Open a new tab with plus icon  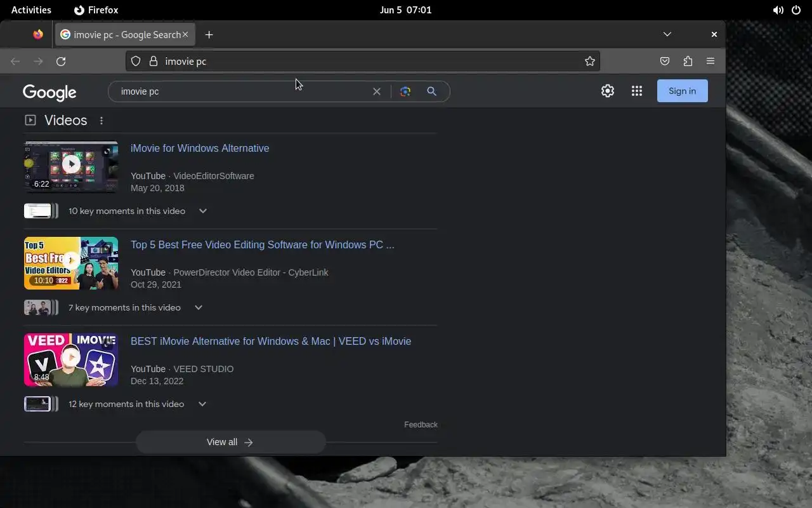pyautogui.click(x=209, y=34)
